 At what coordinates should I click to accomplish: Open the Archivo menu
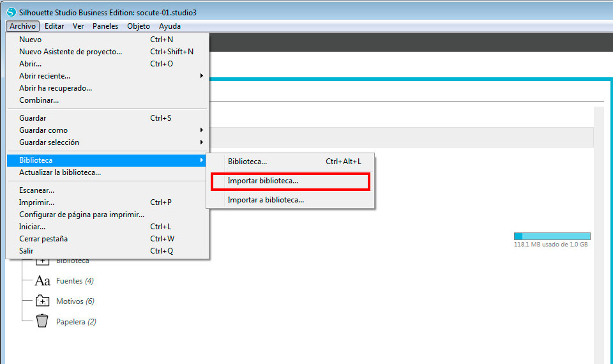(x=23, y=26)
